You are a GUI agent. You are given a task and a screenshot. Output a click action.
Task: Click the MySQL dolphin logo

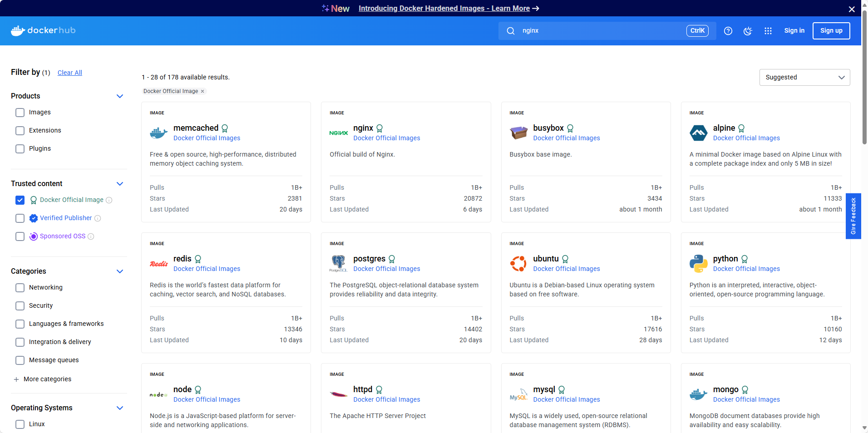tap(518, 394)
